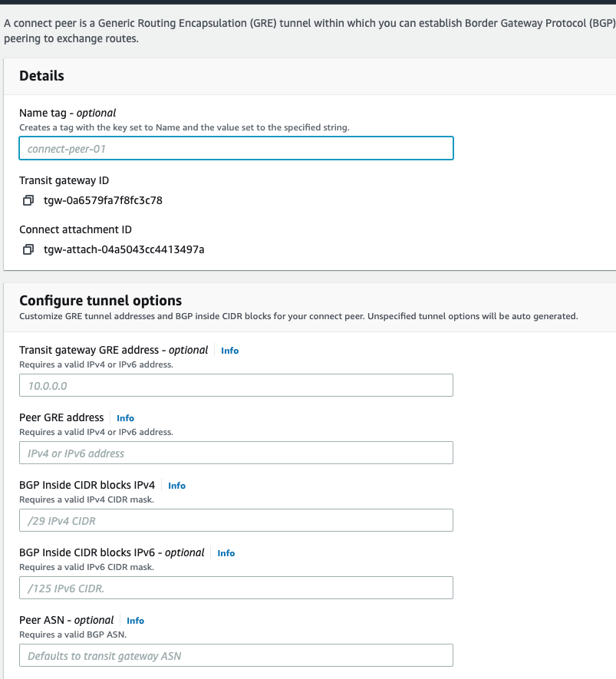Click the "Transit gateway ID" label
Screen dimensions: 616x679
coord(64,181)
